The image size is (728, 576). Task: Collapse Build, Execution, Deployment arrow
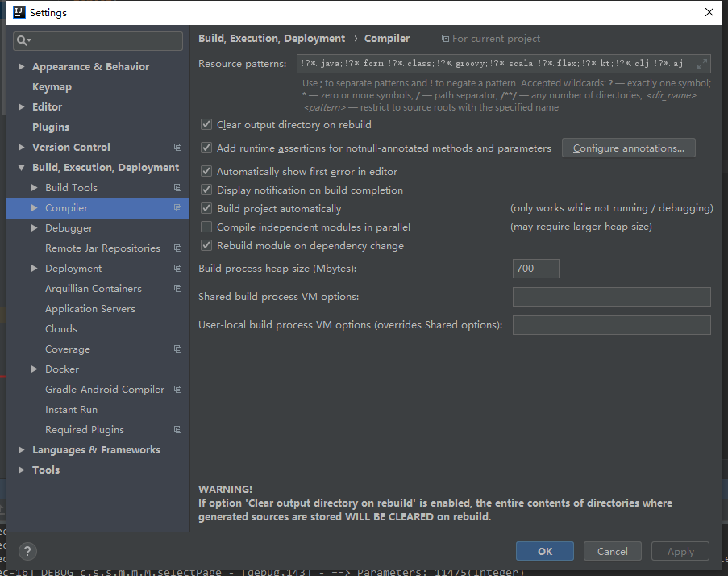[21, 168]
